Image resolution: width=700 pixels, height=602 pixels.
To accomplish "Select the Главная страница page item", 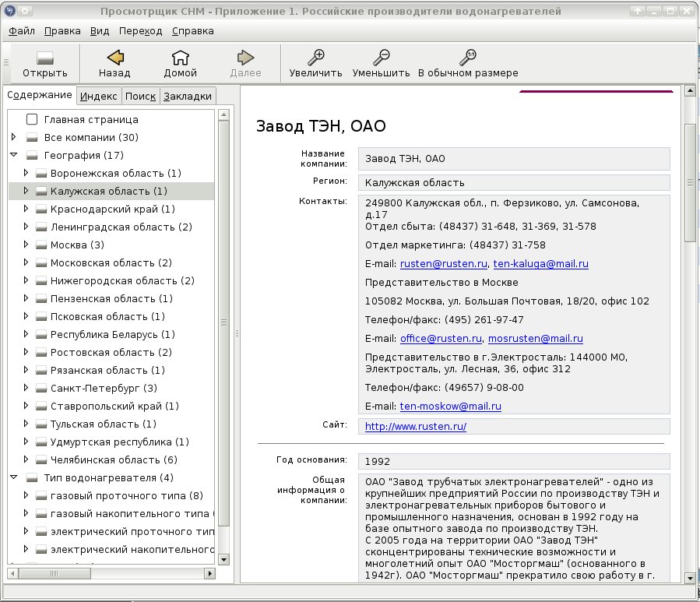I will click(x=91, y=120).
